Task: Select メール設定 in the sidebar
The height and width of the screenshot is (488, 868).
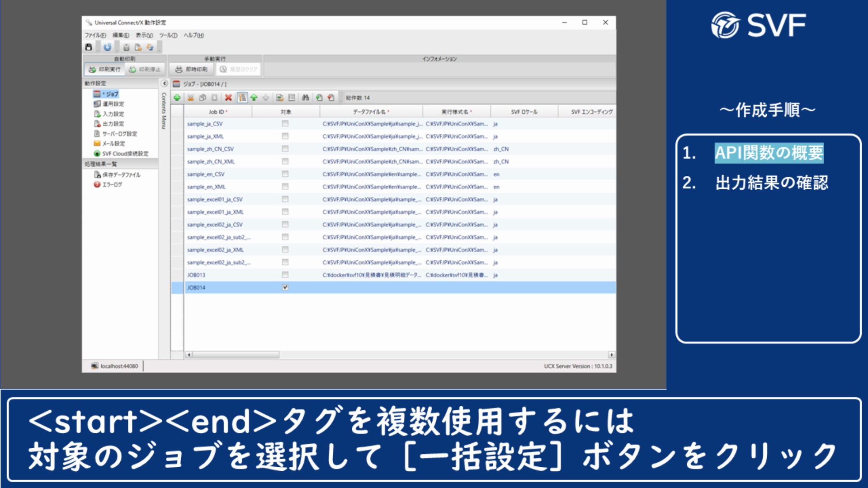Action: [x=110, y=143]
